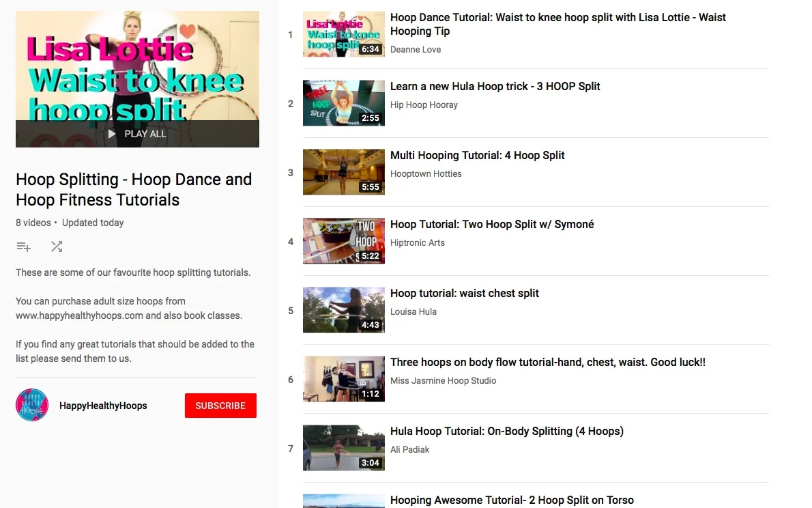Open the HappyHealthyHoops channel name link
Image resolution: width=812 pixels, height=508 pixels.
[103, 406]
